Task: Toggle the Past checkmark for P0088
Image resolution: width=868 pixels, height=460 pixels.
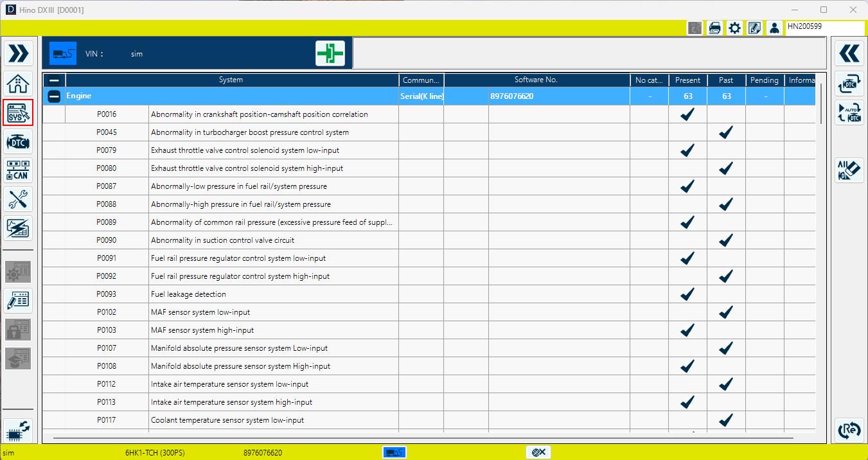Action: pyautogui.click(x=725, y=204)
